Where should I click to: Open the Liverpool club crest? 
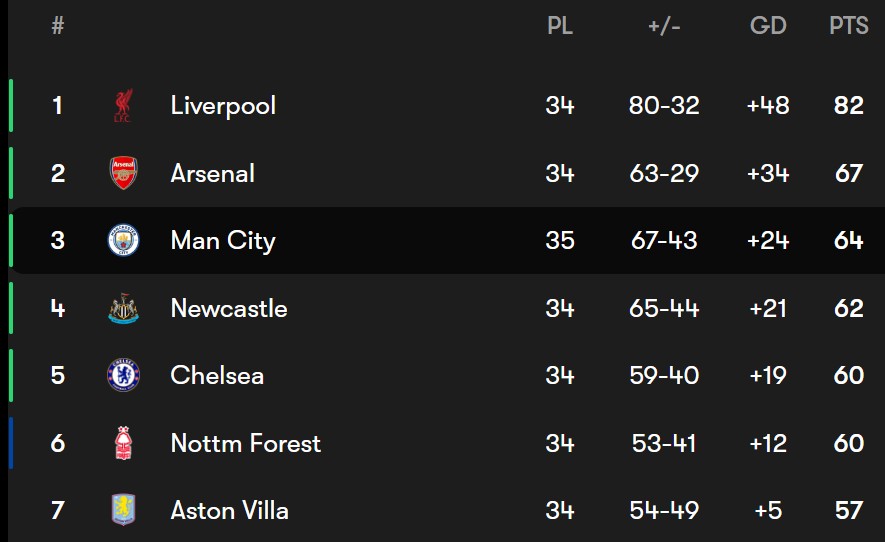click(x=123, y=106)
